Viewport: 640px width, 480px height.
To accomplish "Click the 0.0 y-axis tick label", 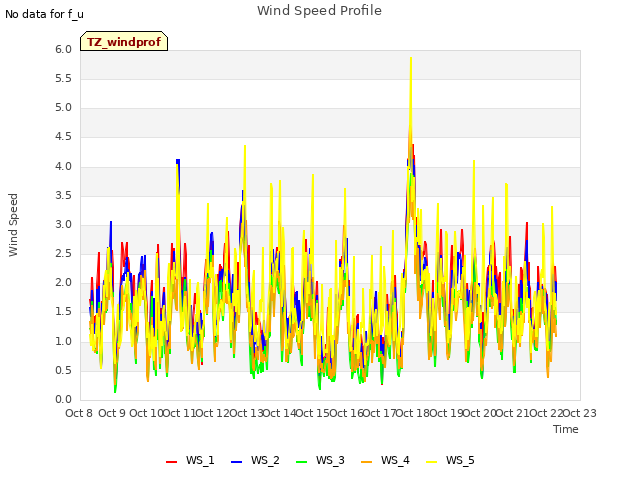I will (64, 400).
